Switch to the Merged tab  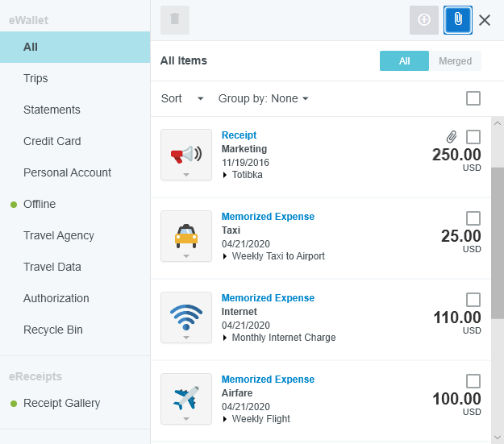click(455, 60)
